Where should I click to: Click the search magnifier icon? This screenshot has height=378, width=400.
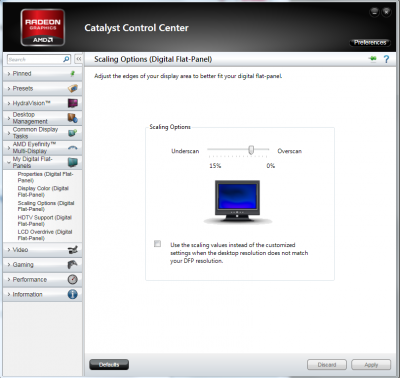point(66,59)
